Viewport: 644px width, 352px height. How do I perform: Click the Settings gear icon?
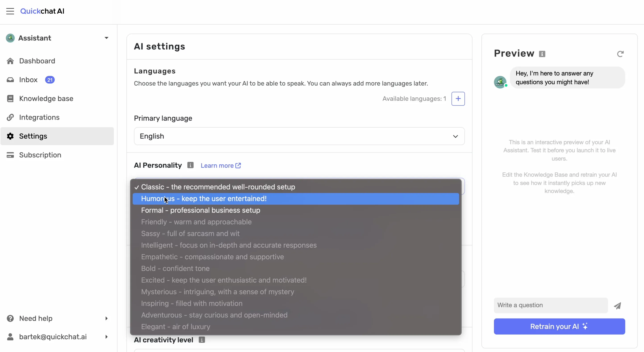[10, 136]
